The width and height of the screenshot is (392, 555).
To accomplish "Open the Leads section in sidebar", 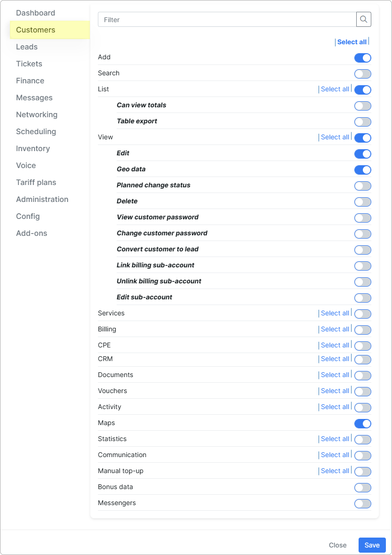I will (x=27, y=47).
